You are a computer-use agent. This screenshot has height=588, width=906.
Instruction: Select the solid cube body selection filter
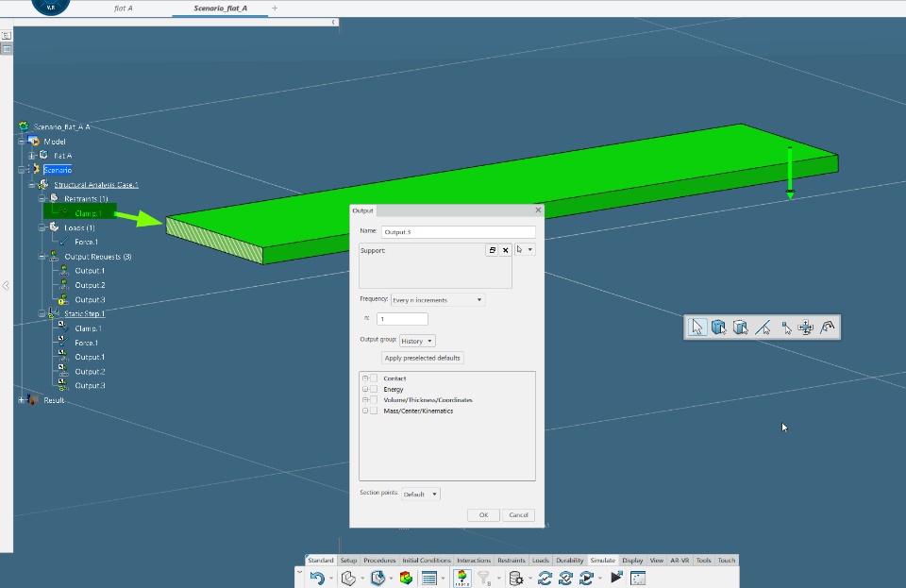click(718, 328)
